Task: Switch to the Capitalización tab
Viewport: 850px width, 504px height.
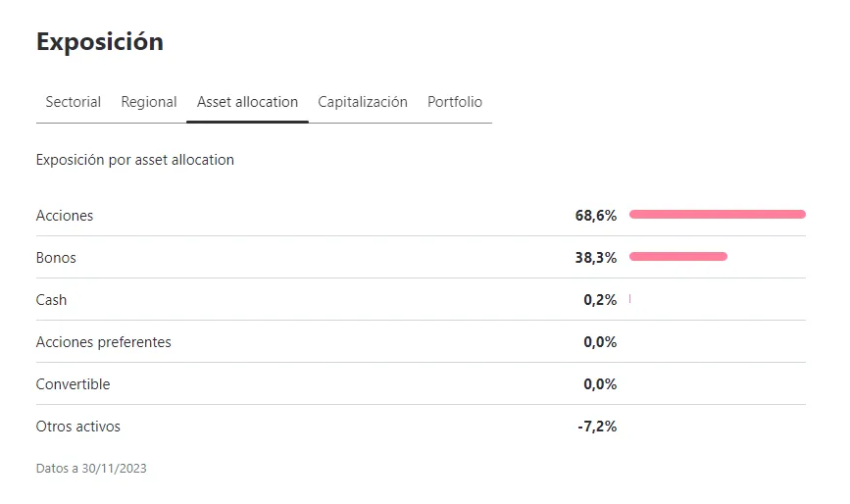Action: [363, 102]
